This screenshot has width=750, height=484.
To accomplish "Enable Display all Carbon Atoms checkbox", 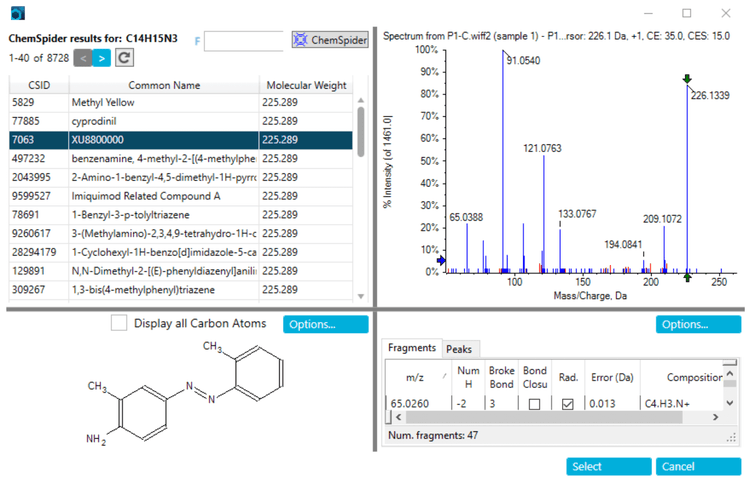I will pos(119,323).
